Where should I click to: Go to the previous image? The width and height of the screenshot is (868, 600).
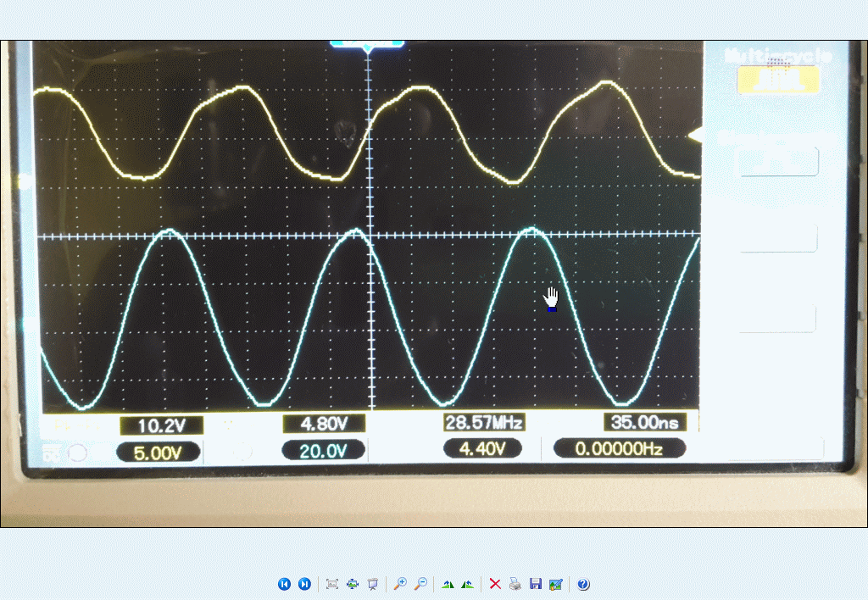click(284, 584)
